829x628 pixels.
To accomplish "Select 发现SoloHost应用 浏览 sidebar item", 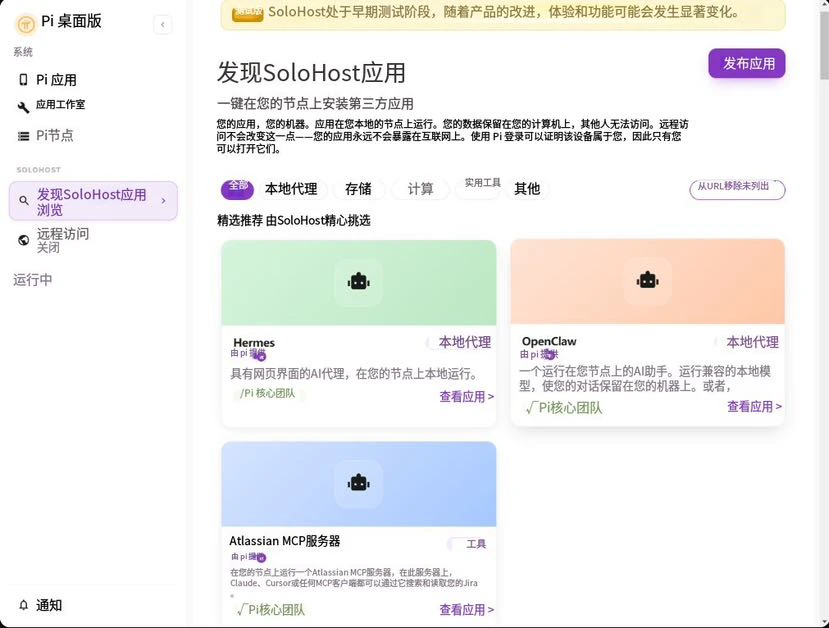I will tap(94, 201).
